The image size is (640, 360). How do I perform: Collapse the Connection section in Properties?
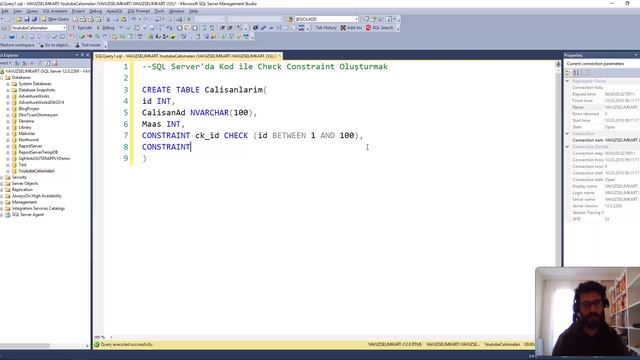tap(567, 133)
